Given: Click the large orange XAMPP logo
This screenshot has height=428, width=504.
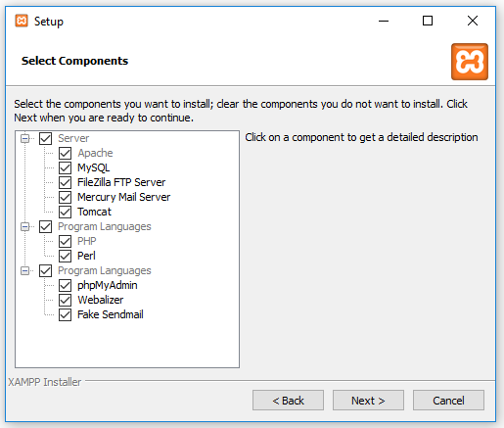Looking at the screenshot, I should tap(470, 62).
